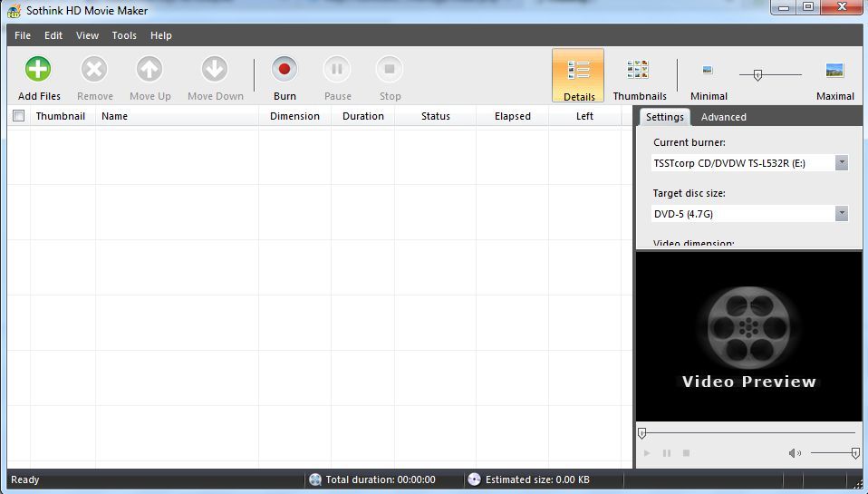This screenshot has width=868, height=494.
Task: Open the File menu
Action: click(x=23, y=35)
